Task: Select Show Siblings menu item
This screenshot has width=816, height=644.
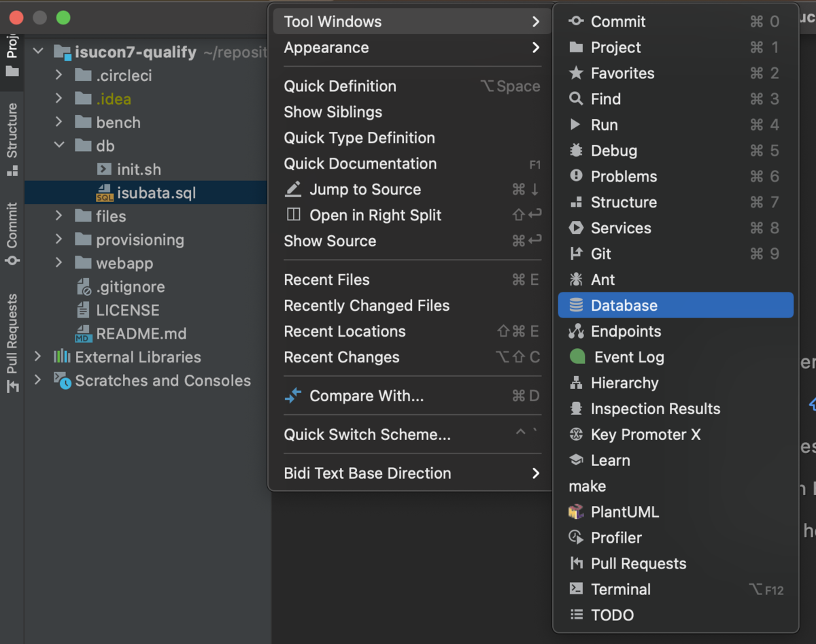Action: coord(411,112)
